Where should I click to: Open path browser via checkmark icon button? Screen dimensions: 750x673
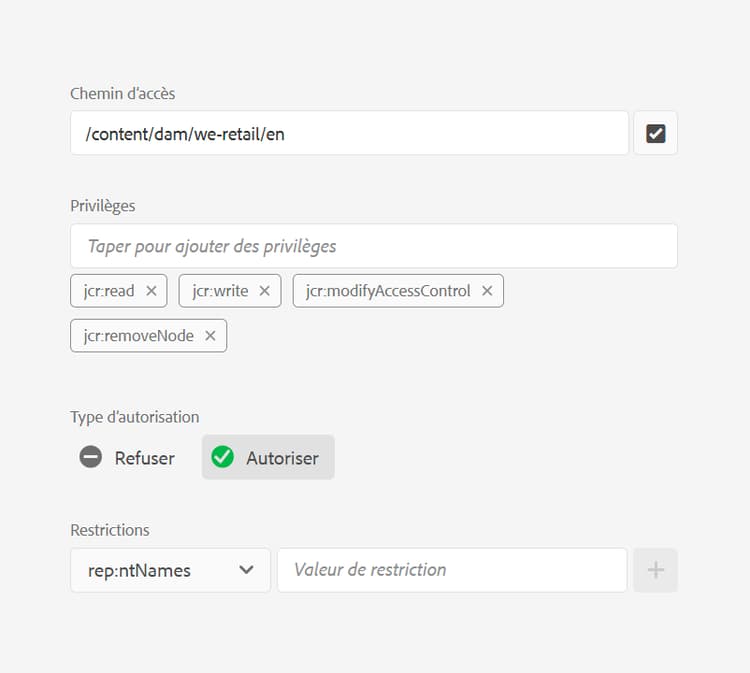tap(655, 133)
